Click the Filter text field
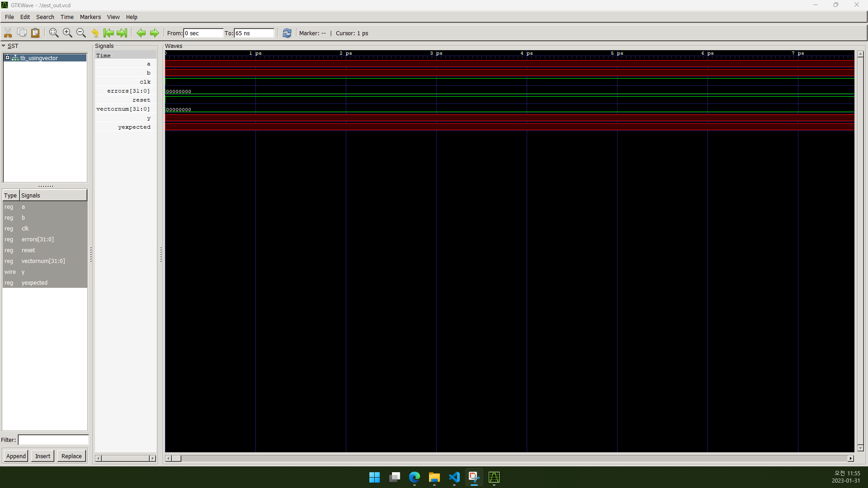 (53, 440)
